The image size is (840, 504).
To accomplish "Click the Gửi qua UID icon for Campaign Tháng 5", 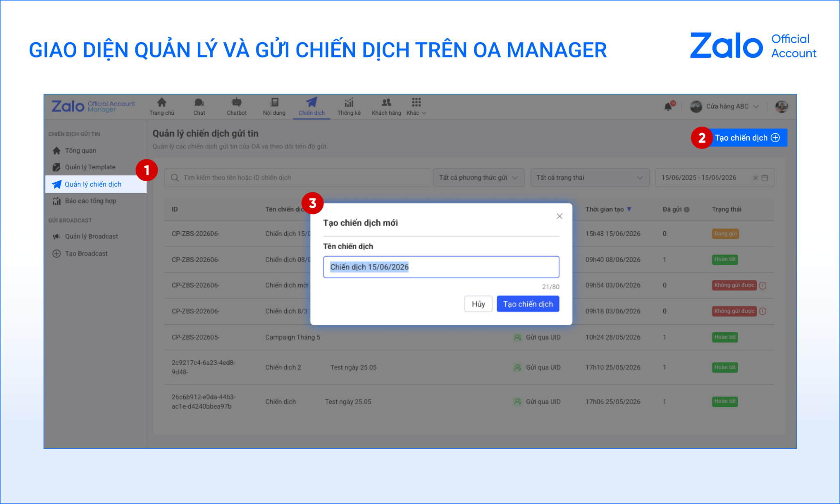I will [518, 337].
